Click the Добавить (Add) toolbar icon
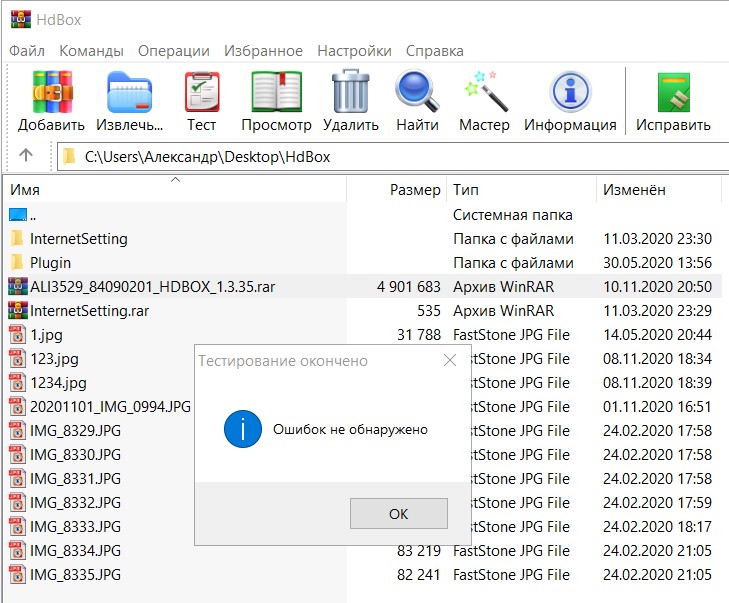Image resolution: width=729 pixels, height=603 pixels. pos(52,92)
